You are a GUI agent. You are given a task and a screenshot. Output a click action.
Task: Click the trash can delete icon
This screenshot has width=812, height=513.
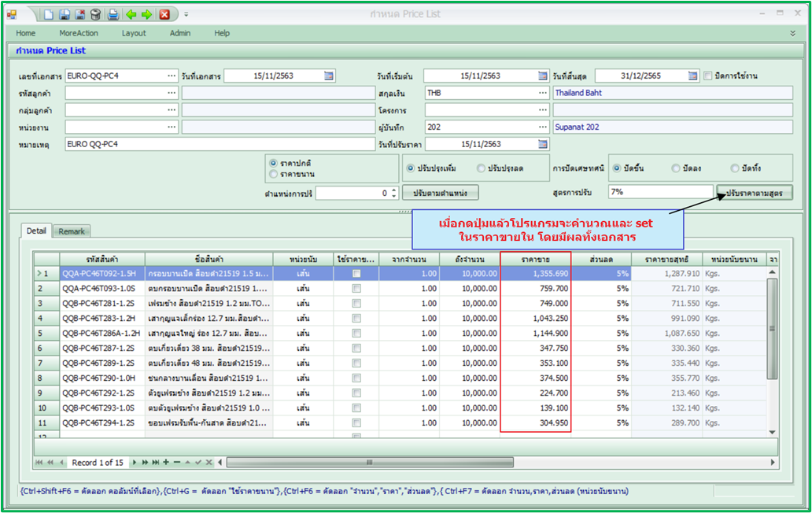pyautogui.click(x=95, y=14)
